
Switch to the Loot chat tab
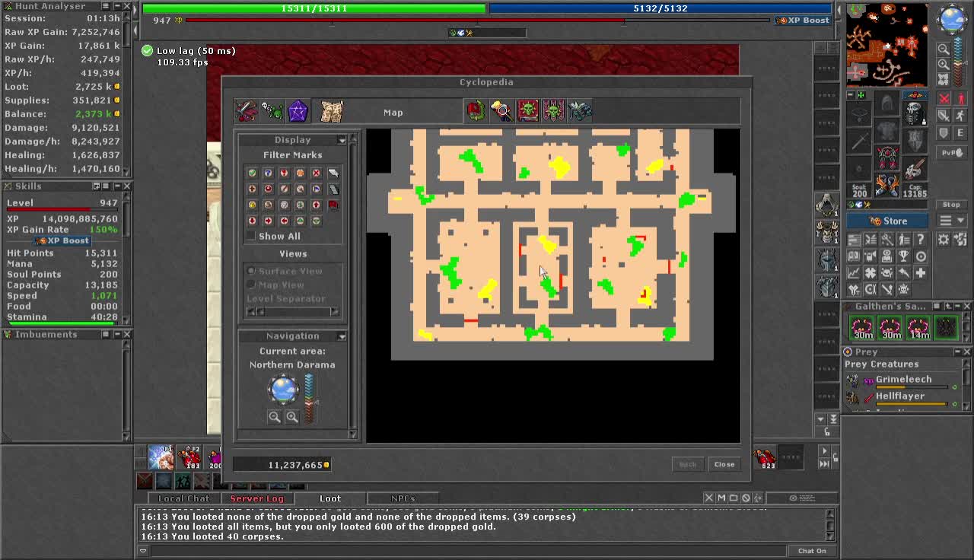pyautogui.click(x=330, y=498)
